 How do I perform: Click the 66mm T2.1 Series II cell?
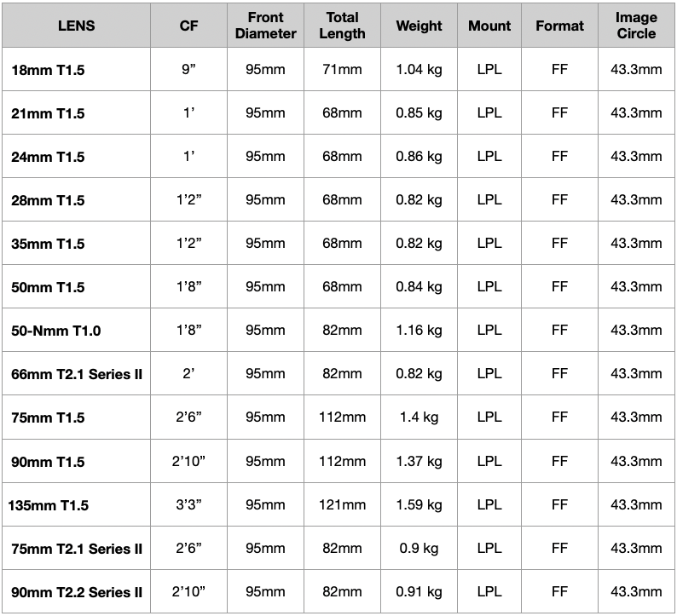point(77,373)
